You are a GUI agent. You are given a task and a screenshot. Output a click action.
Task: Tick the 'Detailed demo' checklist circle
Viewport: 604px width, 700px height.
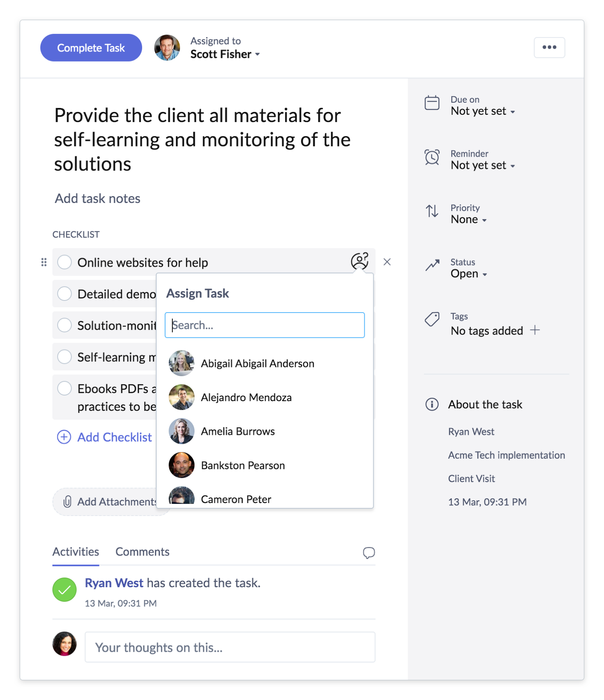pyautogui.click(x=64, y=294)
